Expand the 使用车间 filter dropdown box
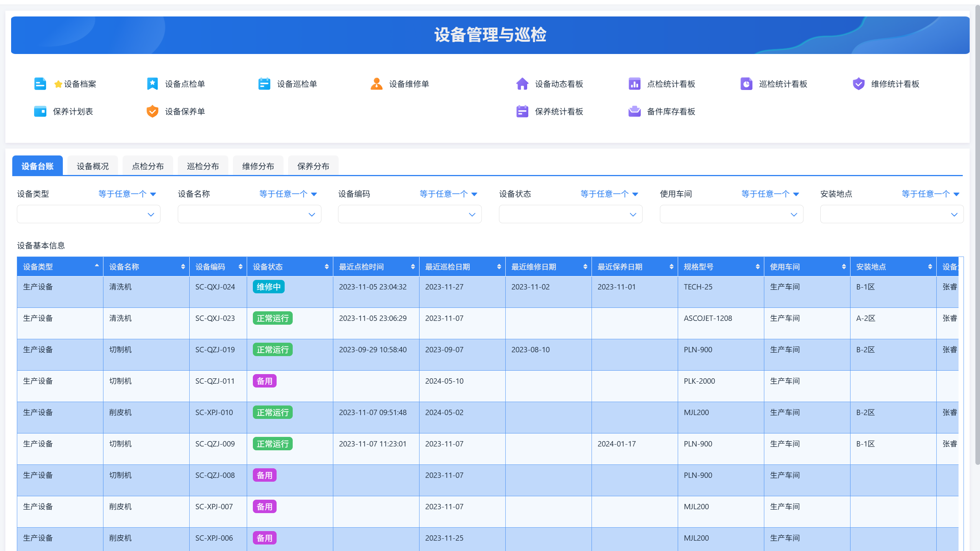980x551 pixels. [731, 214]
